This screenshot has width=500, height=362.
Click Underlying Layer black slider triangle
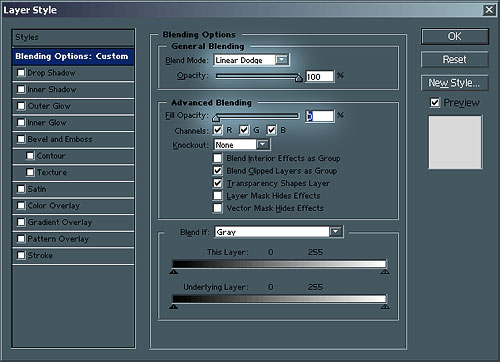click(173, 306)
